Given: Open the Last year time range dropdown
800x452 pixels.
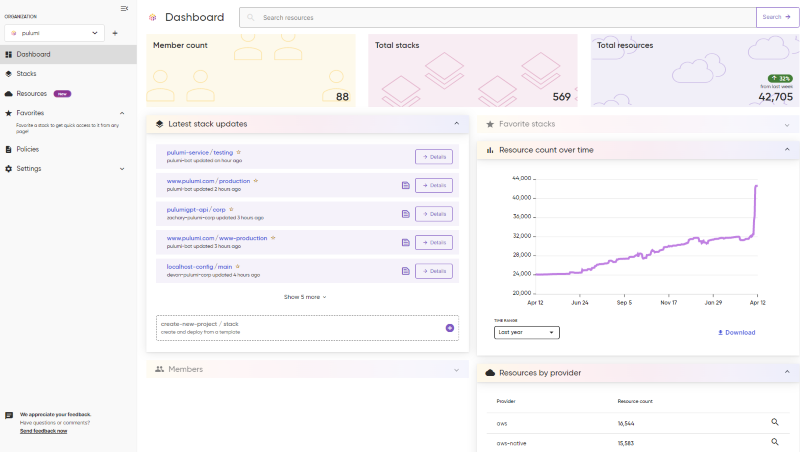Looking at the screenshot, I should 527,333.
